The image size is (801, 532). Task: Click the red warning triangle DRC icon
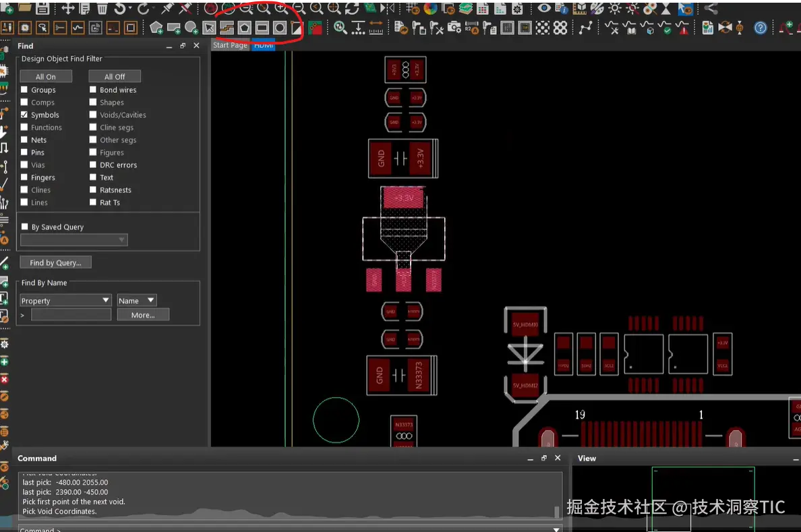tap(684, 28)
